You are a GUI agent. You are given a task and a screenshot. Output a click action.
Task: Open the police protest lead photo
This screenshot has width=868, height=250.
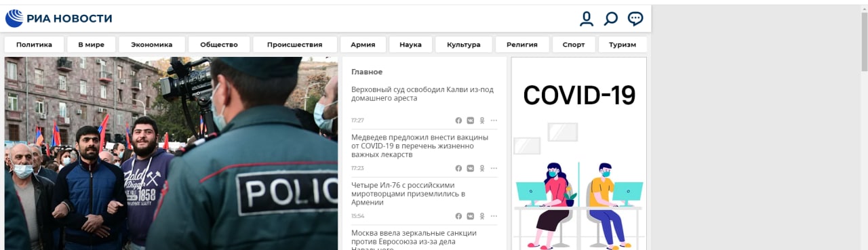(x=171, y=153)
